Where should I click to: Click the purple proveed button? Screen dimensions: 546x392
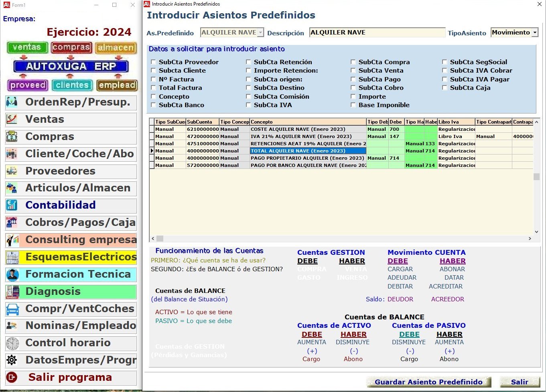coord(28,85)
